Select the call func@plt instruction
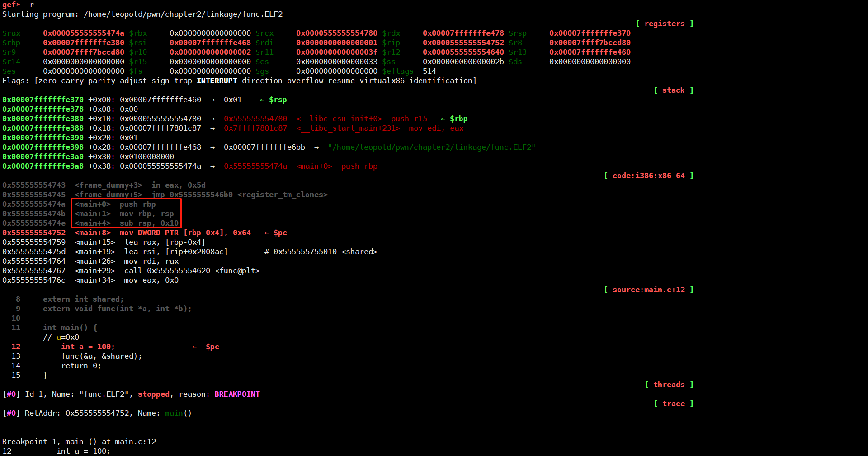Image resolution: width=868 pixels, height=456 pixels. coord(131,271)
